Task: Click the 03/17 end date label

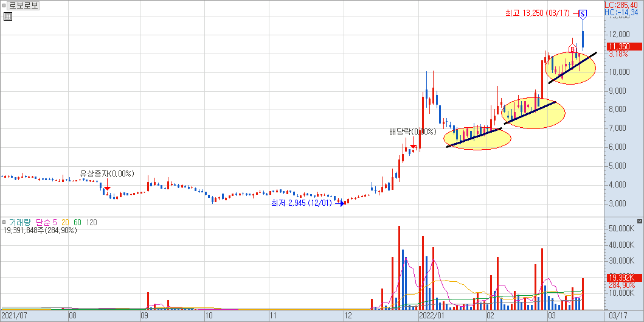Action: point(617,315)
